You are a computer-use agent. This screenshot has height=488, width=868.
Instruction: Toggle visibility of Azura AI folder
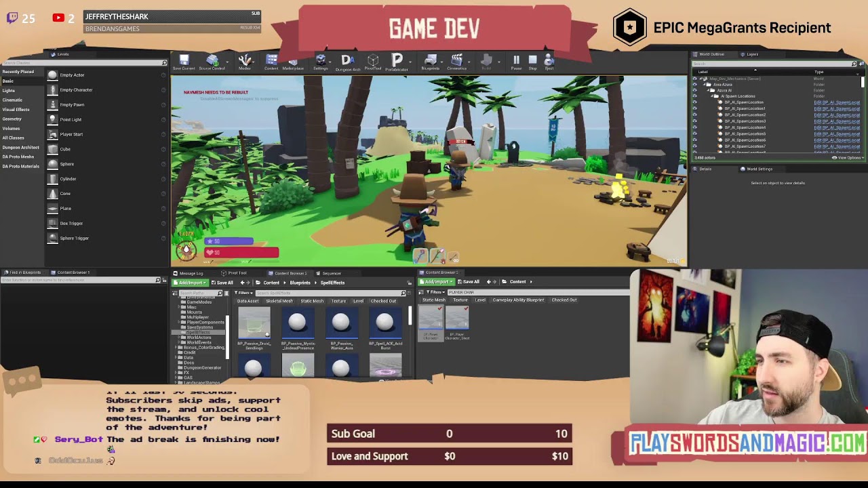[694, 90]
